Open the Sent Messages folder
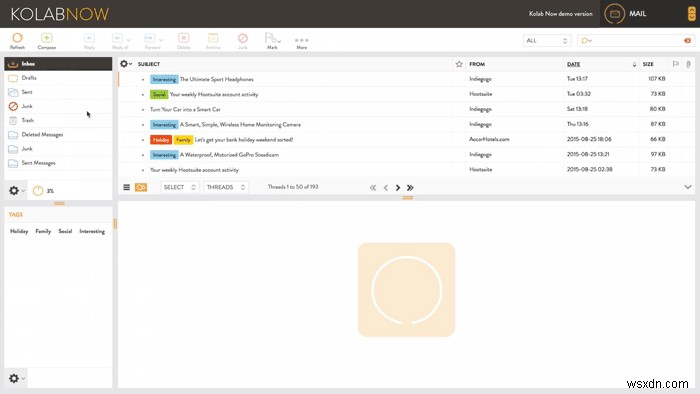 point(58,163)
